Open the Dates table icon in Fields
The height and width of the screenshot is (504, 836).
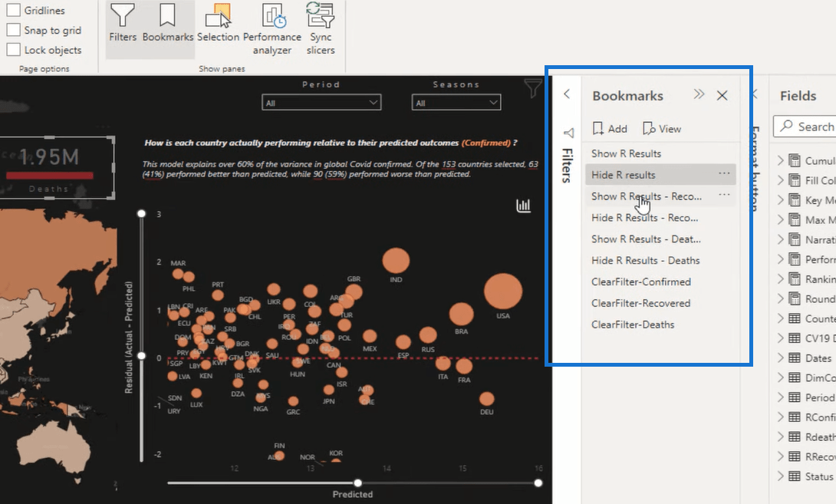tap(795, 358)
